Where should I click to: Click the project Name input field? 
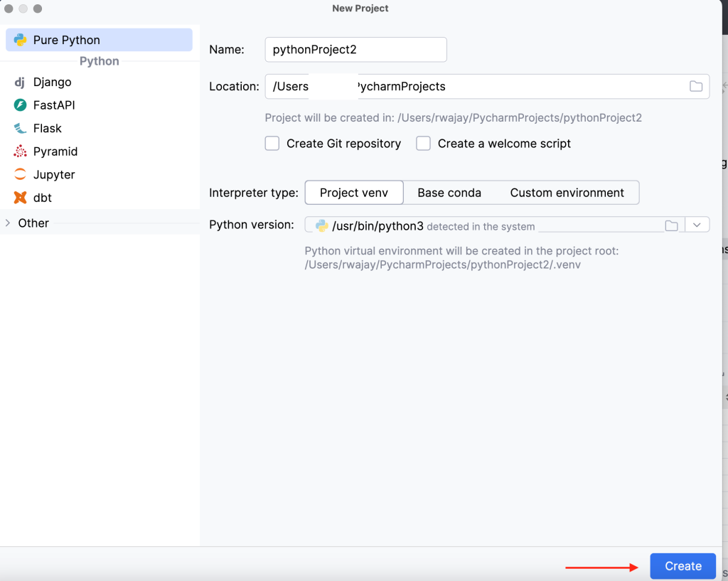coord(355,49)
